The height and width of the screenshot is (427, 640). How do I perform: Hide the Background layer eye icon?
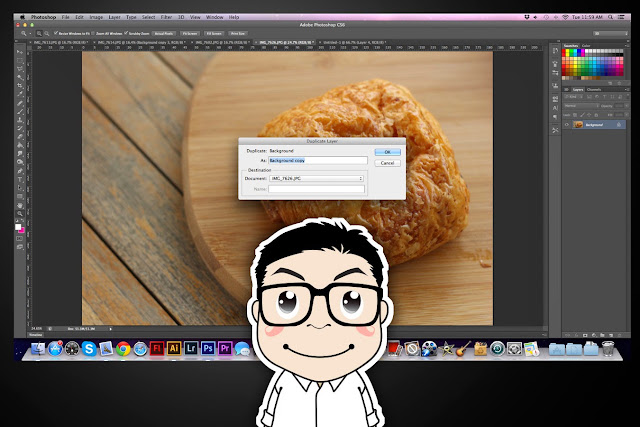click(x=567, y=125)
